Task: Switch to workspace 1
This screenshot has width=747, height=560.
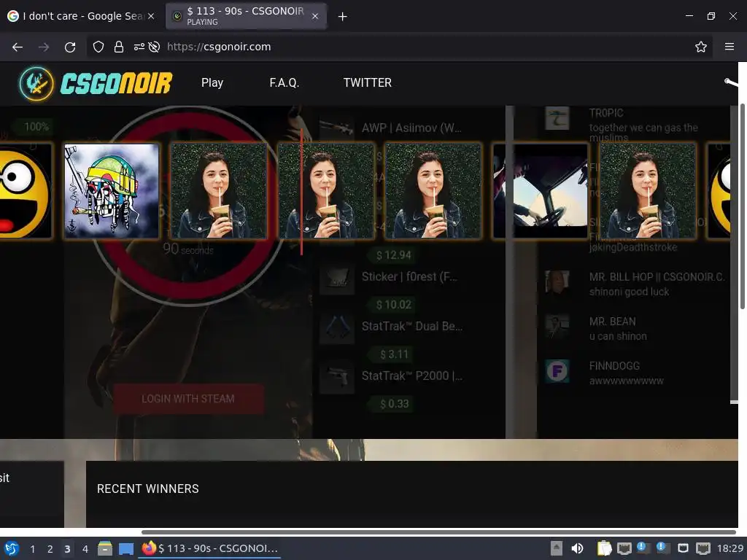Action: point(32,549)
